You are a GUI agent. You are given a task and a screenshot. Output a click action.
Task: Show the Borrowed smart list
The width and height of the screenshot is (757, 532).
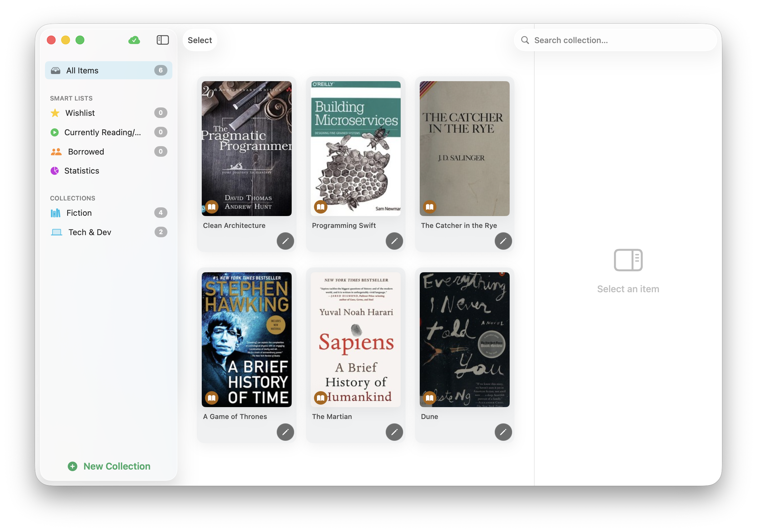(x=108, y=152)
